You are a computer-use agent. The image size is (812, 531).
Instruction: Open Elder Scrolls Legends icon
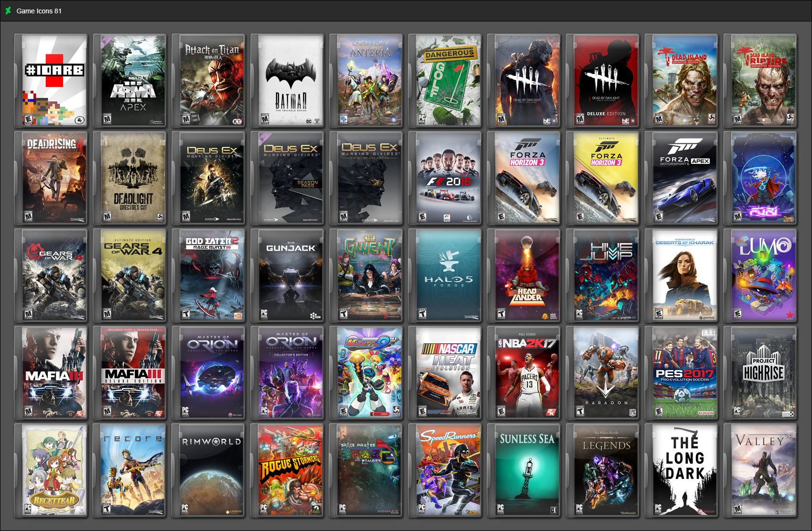[603, 471]
